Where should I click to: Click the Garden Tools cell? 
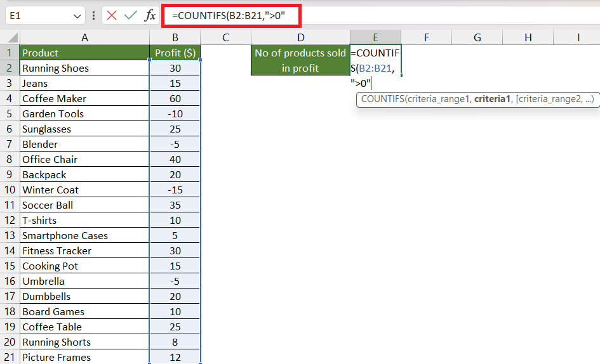tap(84, 114)
